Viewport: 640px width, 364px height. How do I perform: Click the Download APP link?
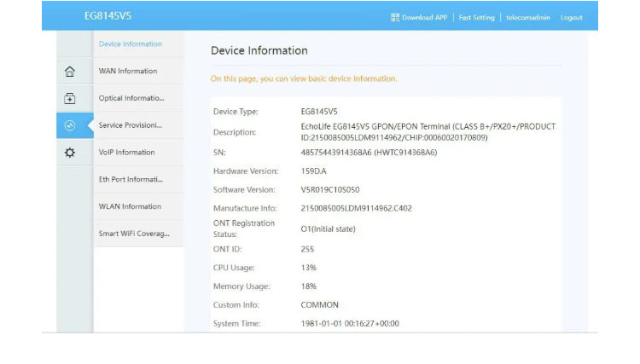coord(424,18)
